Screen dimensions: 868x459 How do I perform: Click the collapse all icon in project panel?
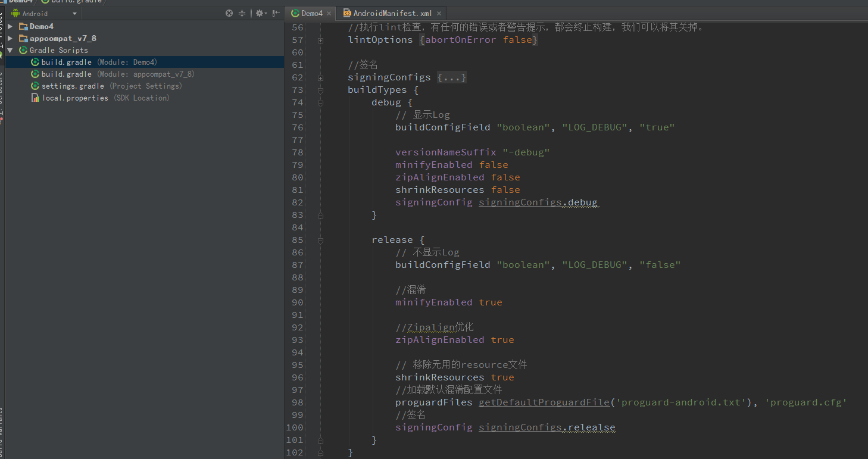click(242, 13)
